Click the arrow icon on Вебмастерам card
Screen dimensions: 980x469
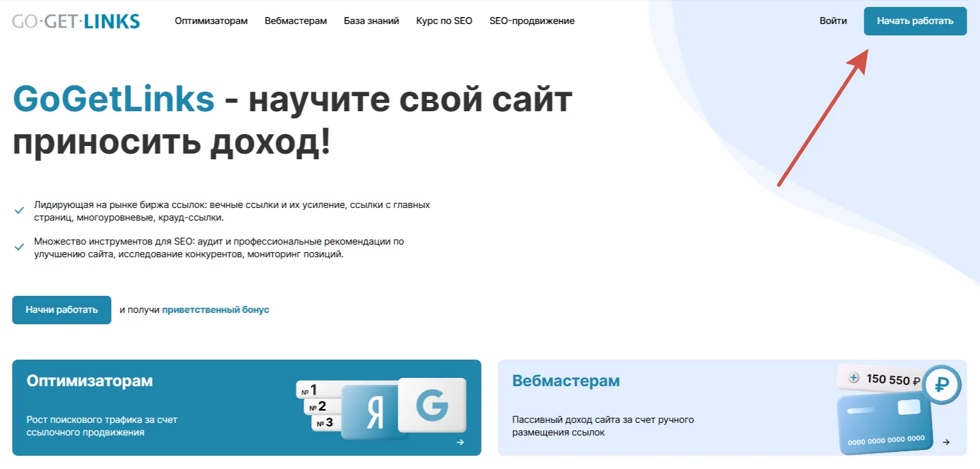coord(946,442)
